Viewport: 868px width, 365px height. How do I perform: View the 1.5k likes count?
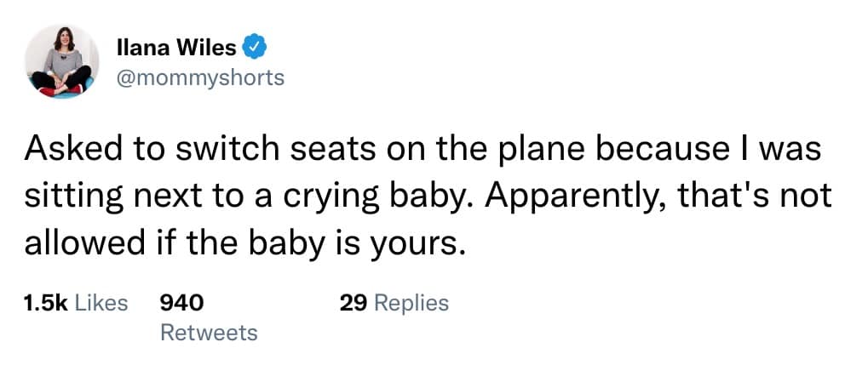tap(45, 302)
